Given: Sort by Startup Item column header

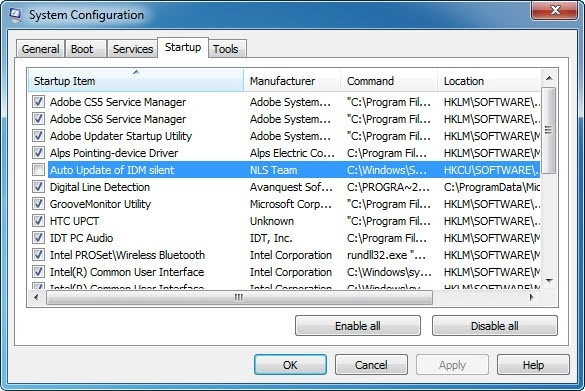Looking at the screenshot, I should (x=136, y=80).
